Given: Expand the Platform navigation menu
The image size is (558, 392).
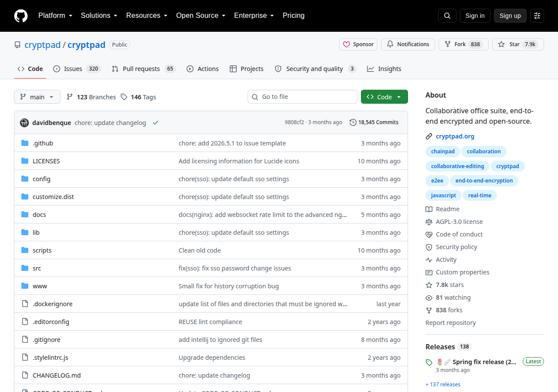Looking at the screenshot, I should pyautogui.click(x=55, y=16).
